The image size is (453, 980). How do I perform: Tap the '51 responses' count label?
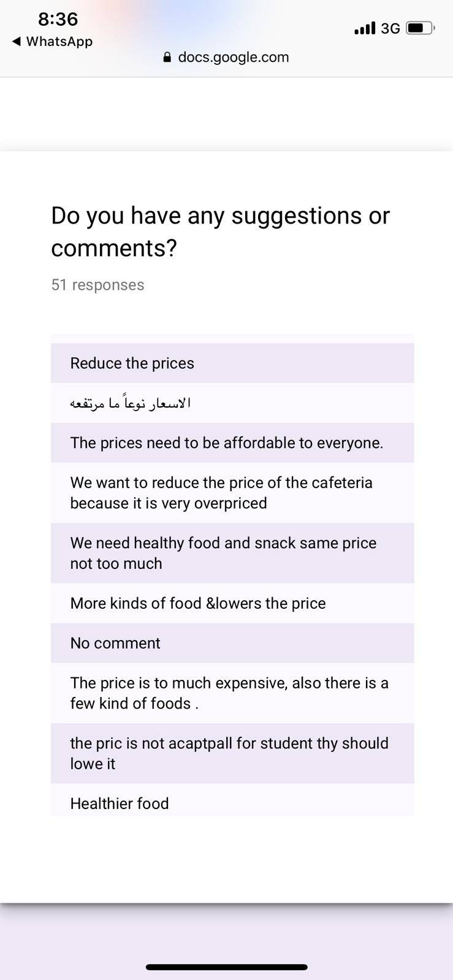pos(98,285)
